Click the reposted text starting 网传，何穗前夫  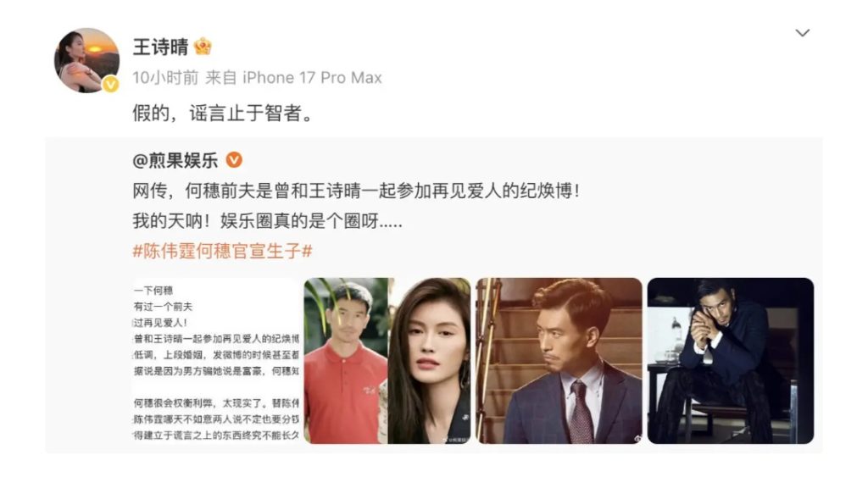point(356,191)
